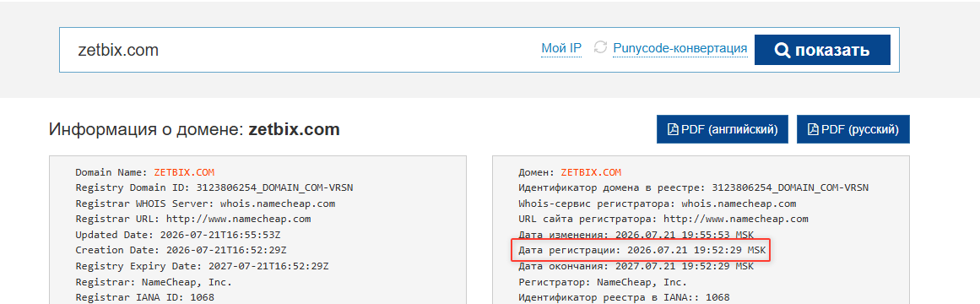Select the Whois-сервис регистратора line

[x=657, y=204]
